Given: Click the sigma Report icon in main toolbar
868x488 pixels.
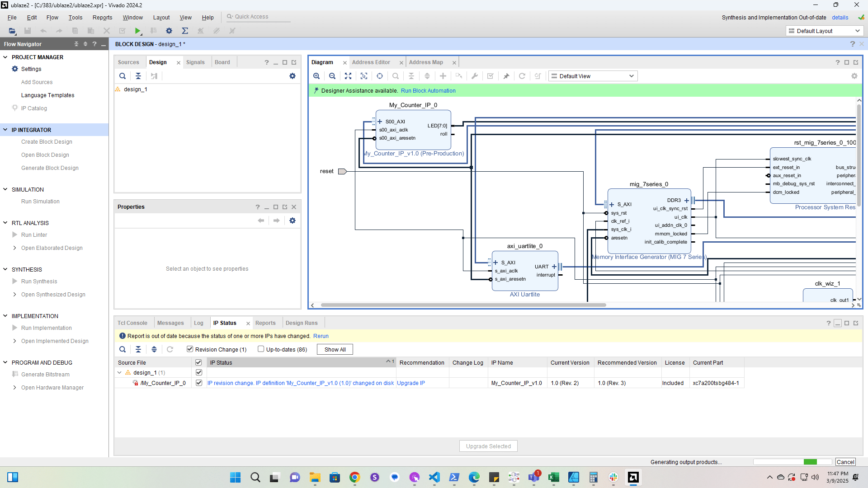Looking at the screenshot, I should pyautogui.click(x=185, y=31).
